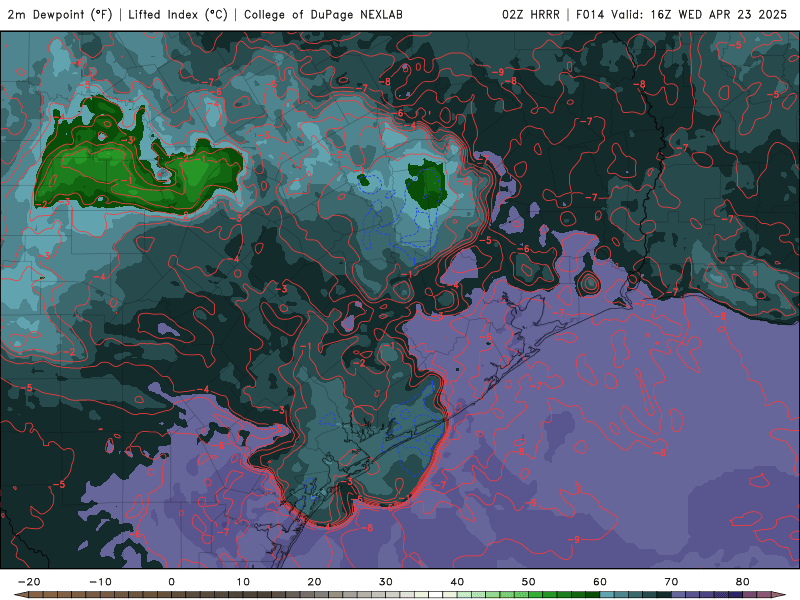Click the "2m Dewpoint (°F)" title text

[60, 14]
